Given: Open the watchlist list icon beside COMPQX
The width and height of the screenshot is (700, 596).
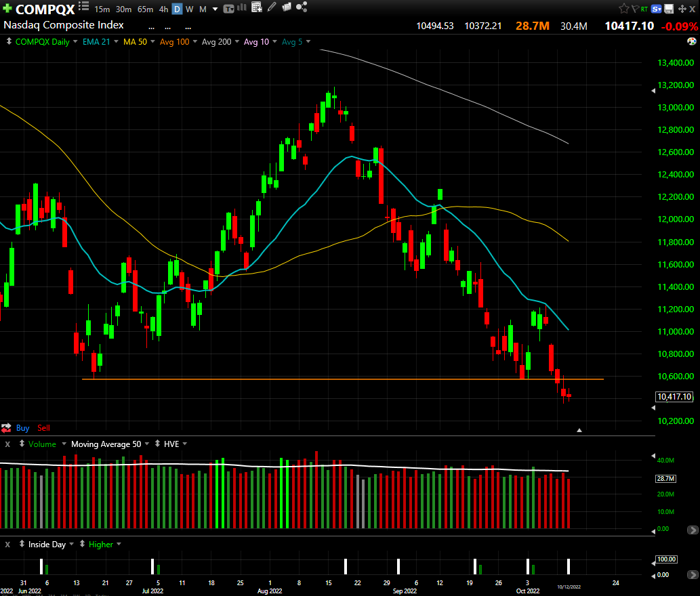Looking at the screenshot, I should click(83, 6).
